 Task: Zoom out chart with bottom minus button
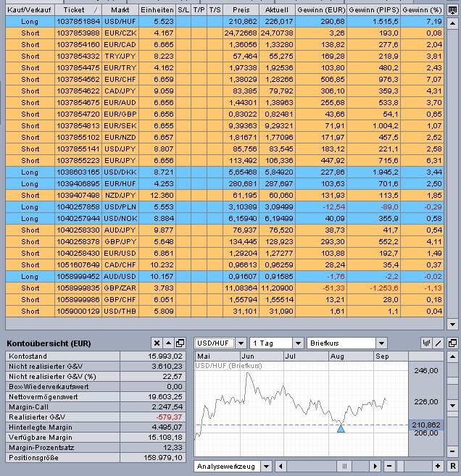pos(389,466)
